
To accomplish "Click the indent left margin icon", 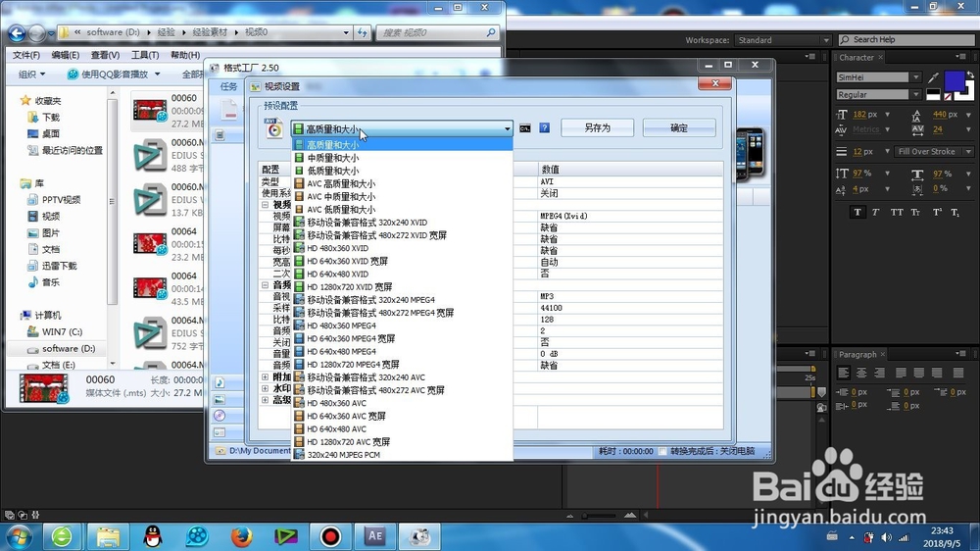I will (842, 393).
